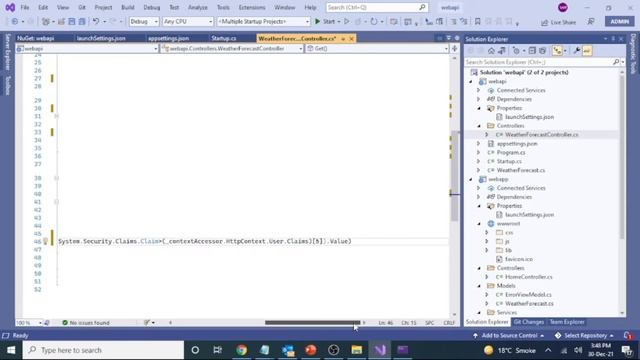Open the File menu
The height and width of the screenshot is (360, 640).
[x=25, y=7]
